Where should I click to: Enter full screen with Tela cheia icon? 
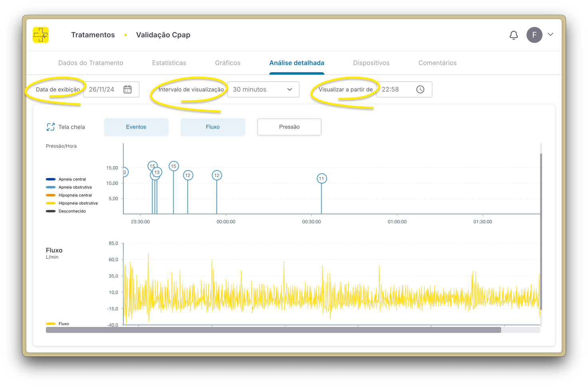pyautogui.click(x=51, y=127)
